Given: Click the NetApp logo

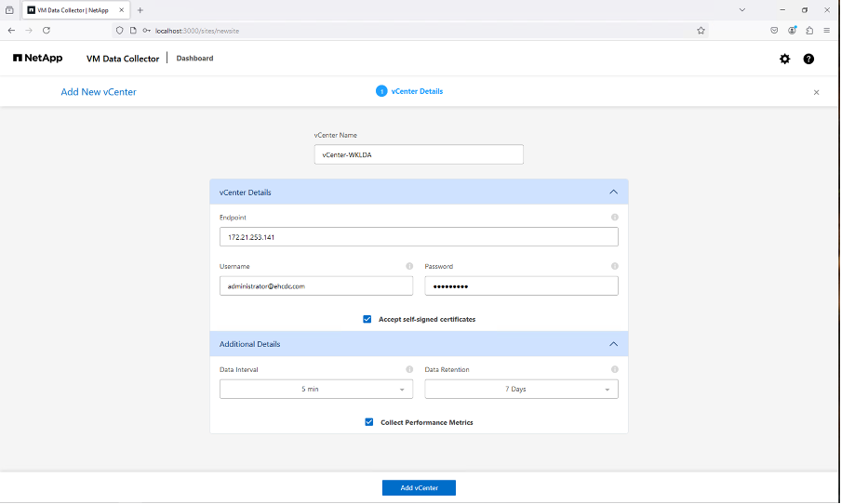Looking at the screenshot, I should 38,58.
